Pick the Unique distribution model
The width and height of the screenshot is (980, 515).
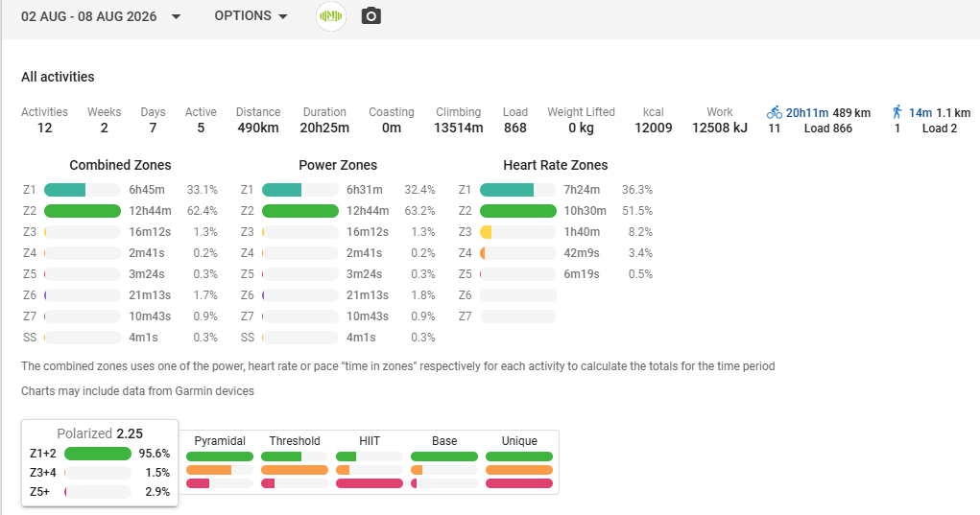pyautogui.click(x=519, y=463)
